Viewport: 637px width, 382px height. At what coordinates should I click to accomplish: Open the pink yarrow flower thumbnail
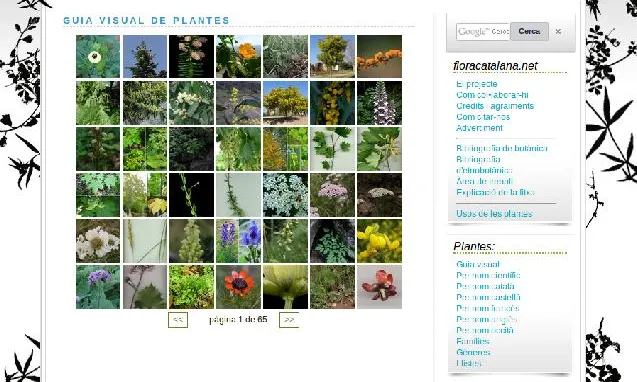click(332, 195)
